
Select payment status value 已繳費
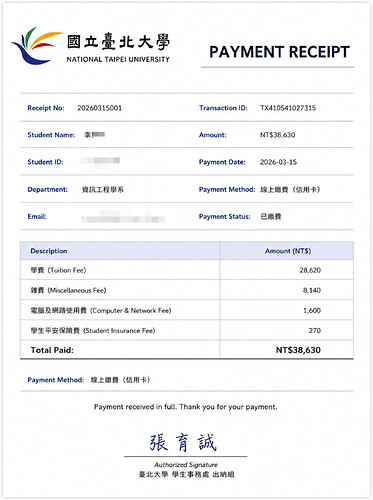[271, 217]
